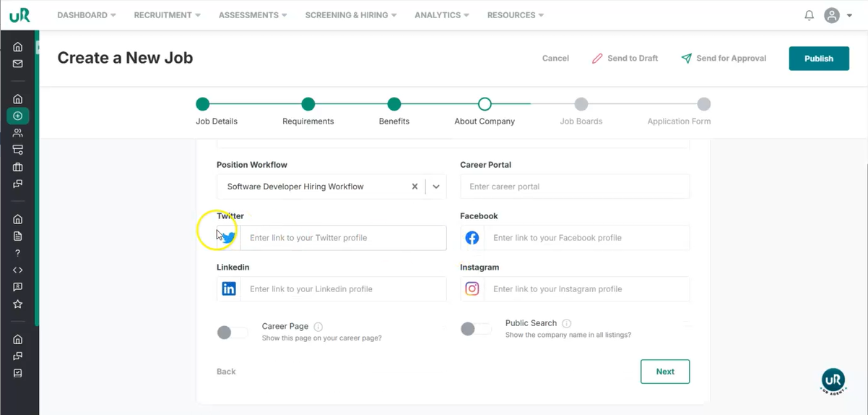Expand the Recruitment menu

point(167,15)
